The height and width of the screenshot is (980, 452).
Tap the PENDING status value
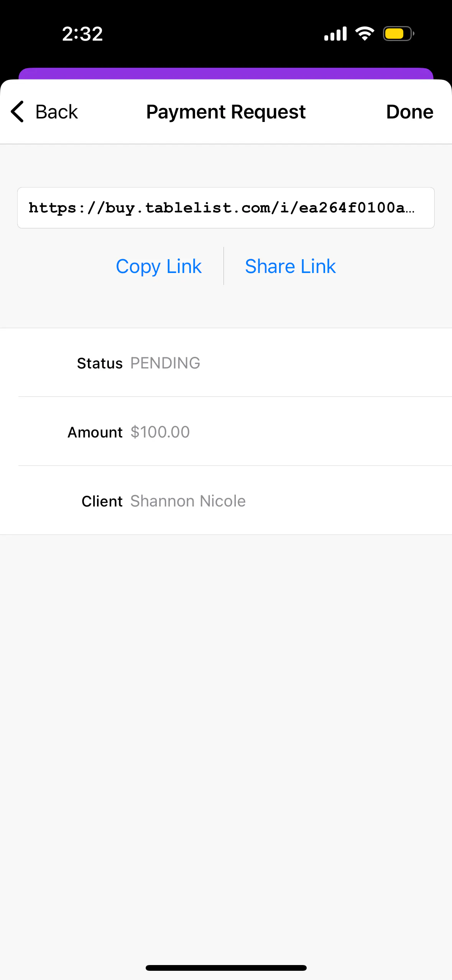tap(165, 363)
